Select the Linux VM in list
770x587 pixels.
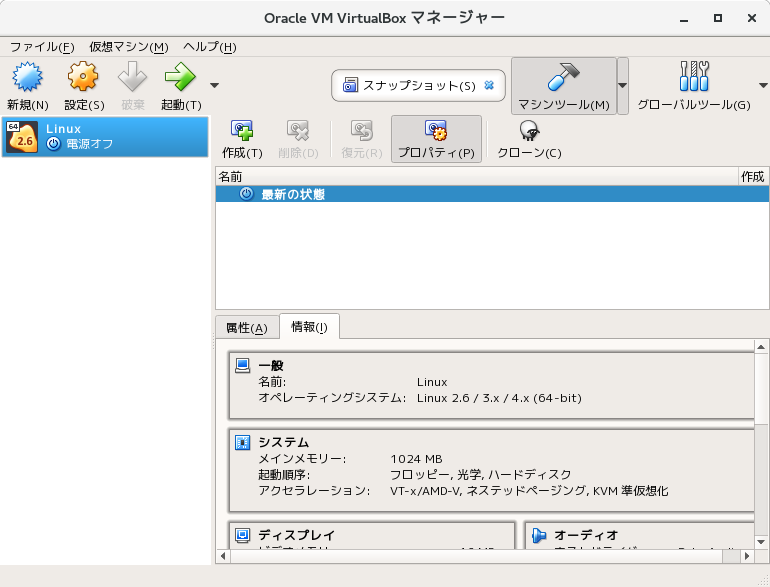point(105,137)
